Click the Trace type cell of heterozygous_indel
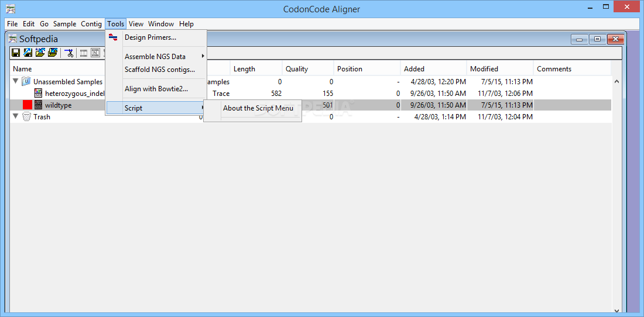 point(221,94)
